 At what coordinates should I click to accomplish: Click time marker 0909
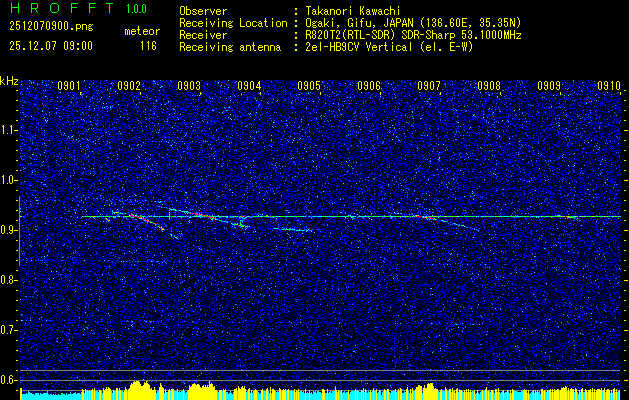pyautogui.click(x=549, y=86)
